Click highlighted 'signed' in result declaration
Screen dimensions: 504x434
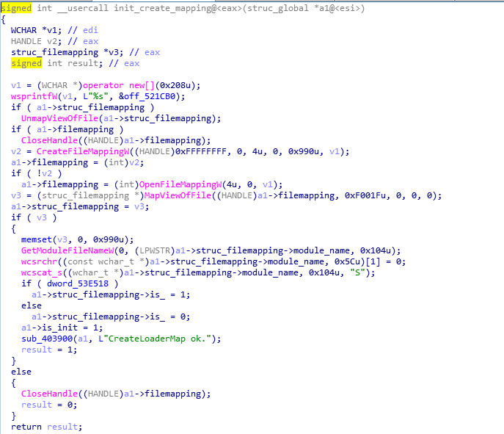[x=26, y=63]
